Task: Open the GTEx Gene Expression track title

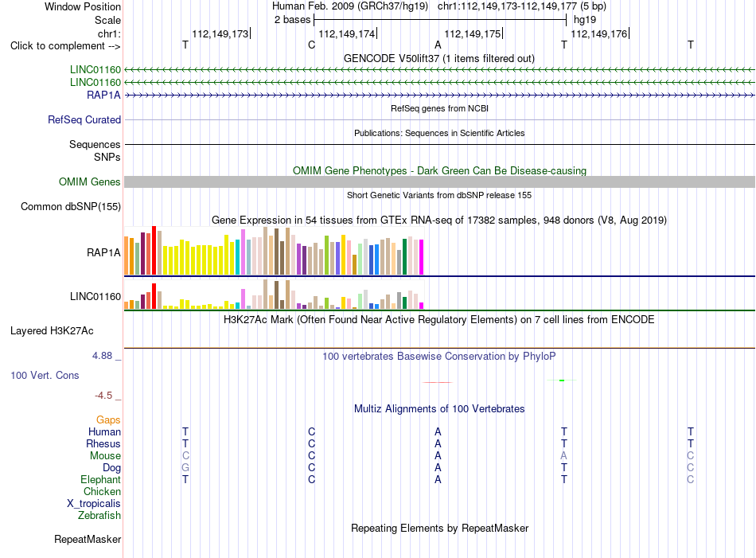Action: coord(439,220)
